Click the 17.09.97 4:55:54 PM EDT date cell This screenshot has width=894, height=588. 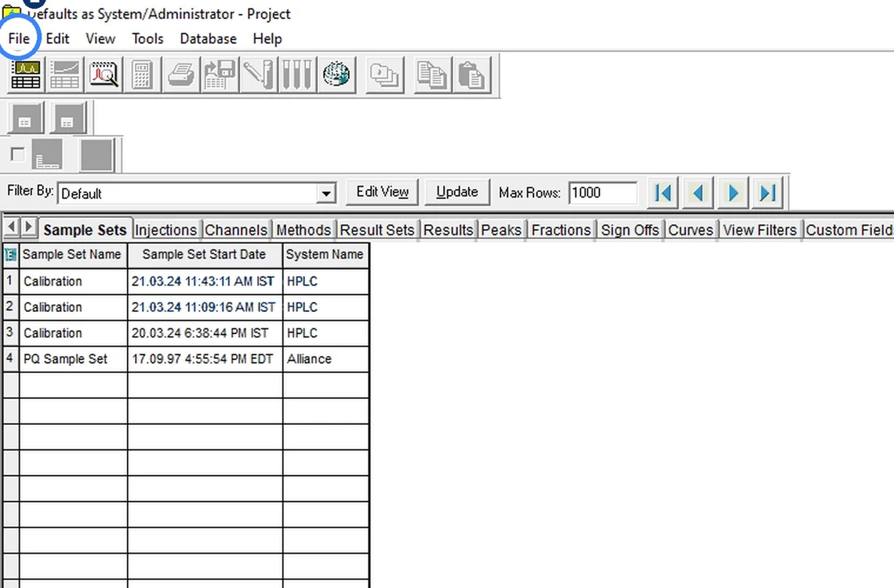point(205,360)
